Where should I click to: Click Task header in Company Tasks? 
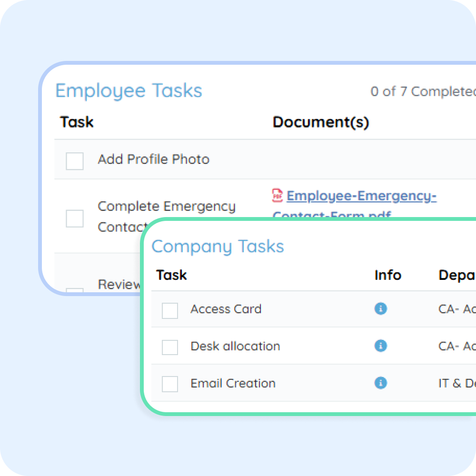(171, 275)
